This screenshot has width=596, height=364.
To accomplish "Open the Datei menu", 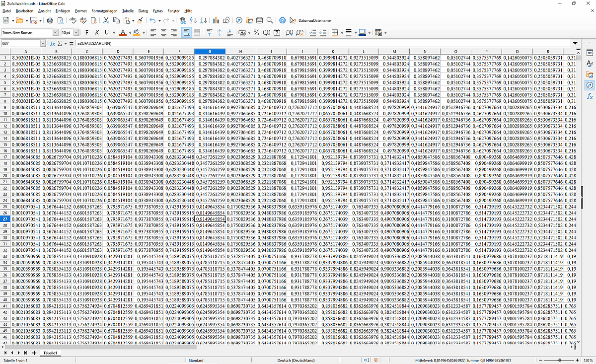I will click(7, 10).
